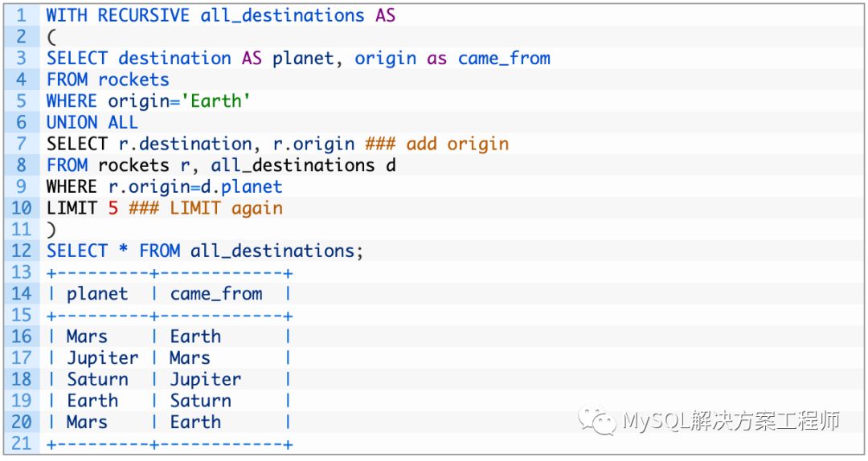Click the 'came_from' result column header
Screen dimensions: 868x461
point(216,294)
